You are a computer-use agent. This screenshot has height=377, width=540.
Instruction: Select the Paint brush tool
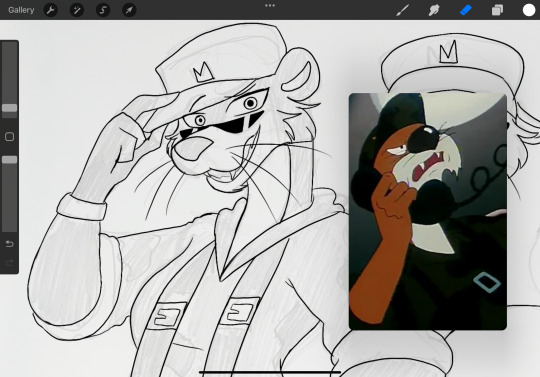[402, 10]
